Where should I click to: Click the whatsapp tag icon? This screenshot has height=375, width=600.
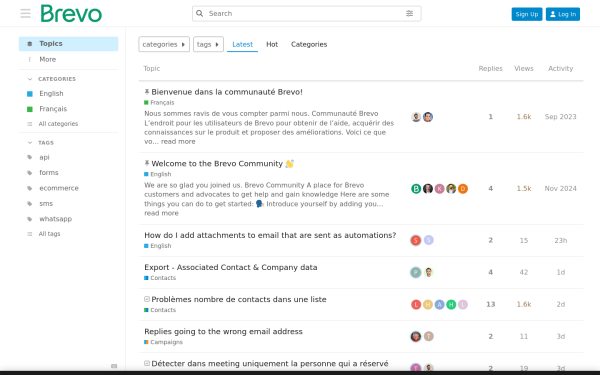point(30,219)
